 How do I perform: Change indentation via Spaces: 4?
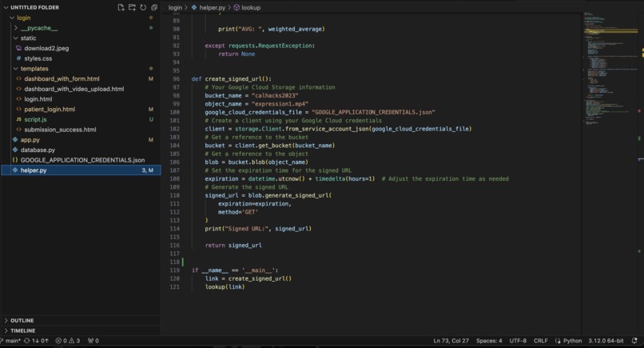(x=489, y=341)
